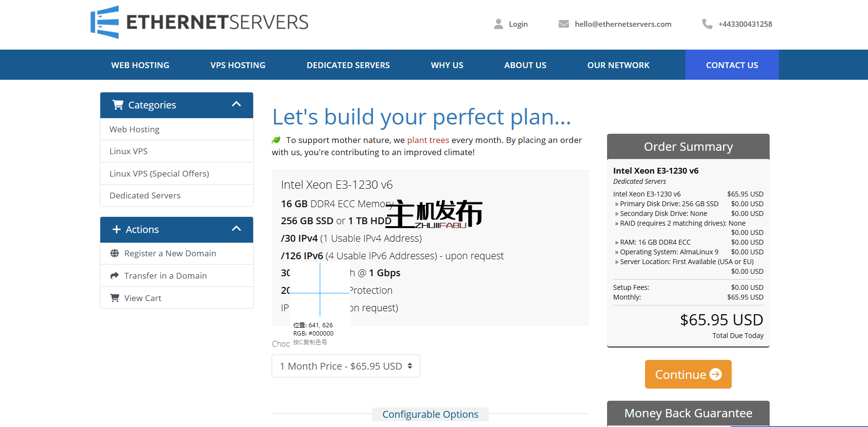The height and width of the screenshot is (427, 868).
Task: Collapse the Actions panel chevron
Action: [x=237, y=229]
